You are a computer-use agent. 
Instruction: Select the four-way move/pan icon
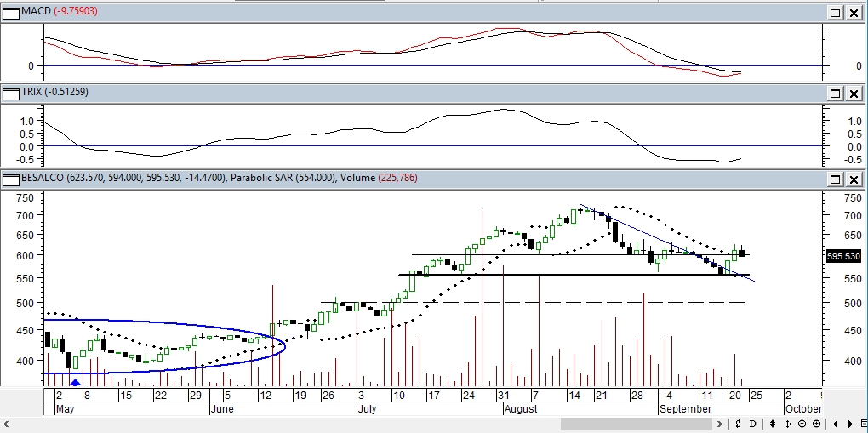pos(788,424)
